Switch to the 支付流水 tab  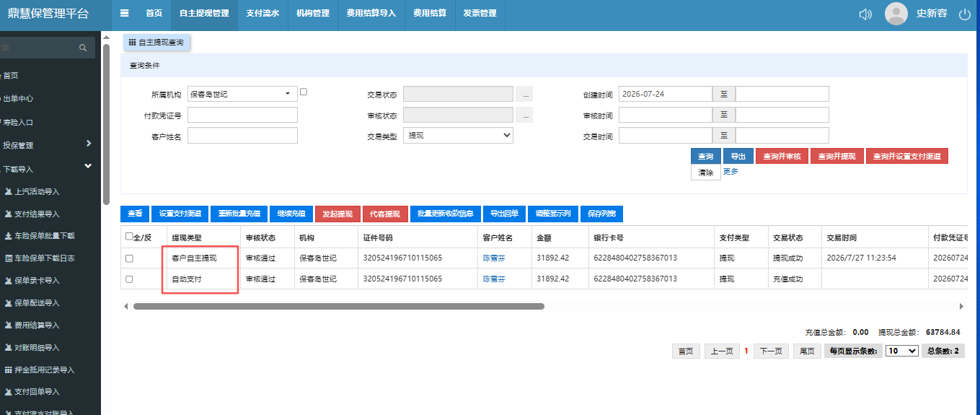pyautogui.click(x=262, y=14)
